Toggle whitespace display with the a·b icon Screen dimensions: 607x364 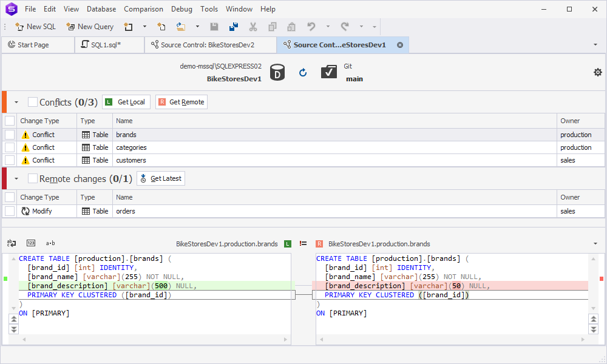pos(50,243)
